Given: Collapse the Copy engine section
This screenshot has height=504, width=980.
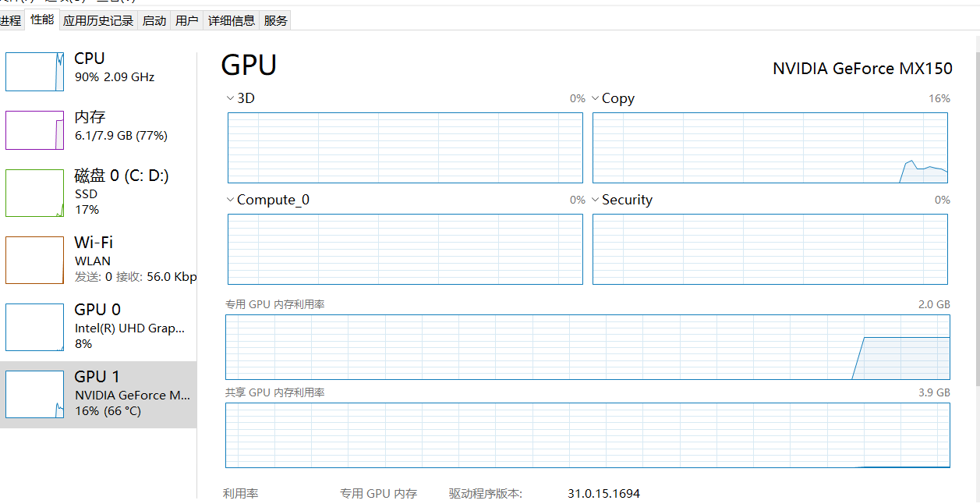Looking at the screenshot, I should 594,98.
